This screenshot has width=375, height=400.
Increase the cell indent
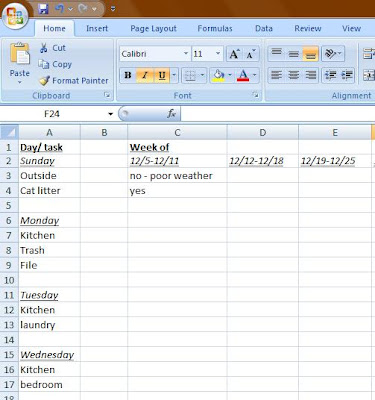point(347,75)
